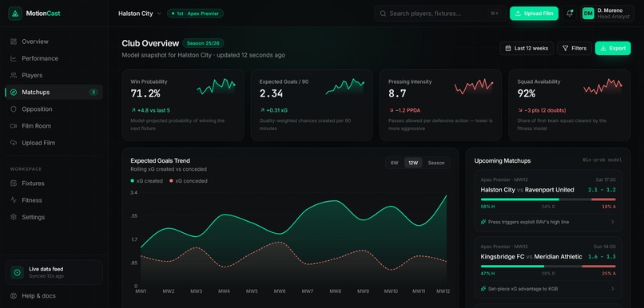
Task: Open Fitness in Workspace
Action: (54, 200)
